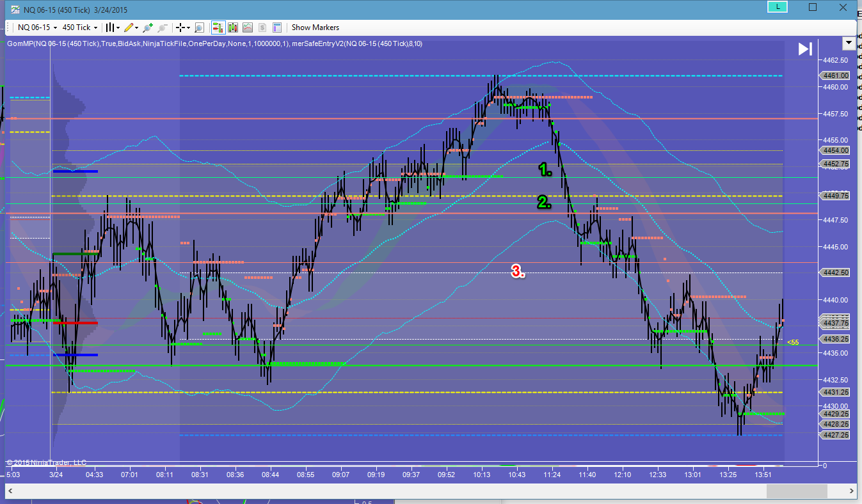Click the 4454.00 price marker
This screenshot has width=862, height=504.
(836, 150)
